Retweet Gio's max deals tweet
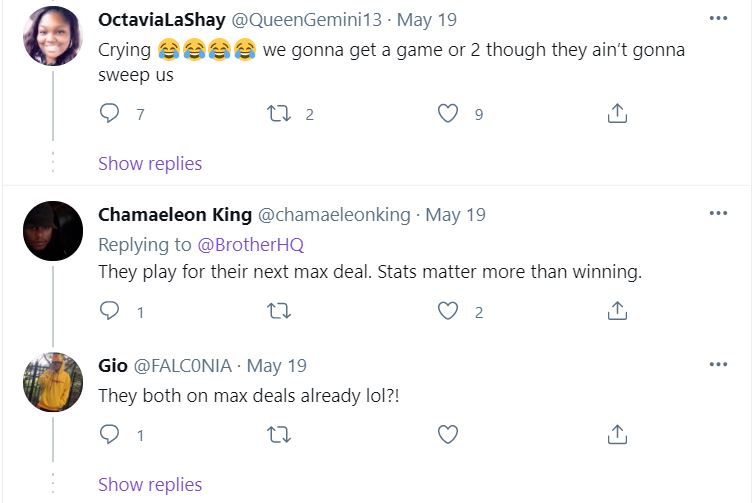This screenshot has height=503, width=752. [279, 435]
